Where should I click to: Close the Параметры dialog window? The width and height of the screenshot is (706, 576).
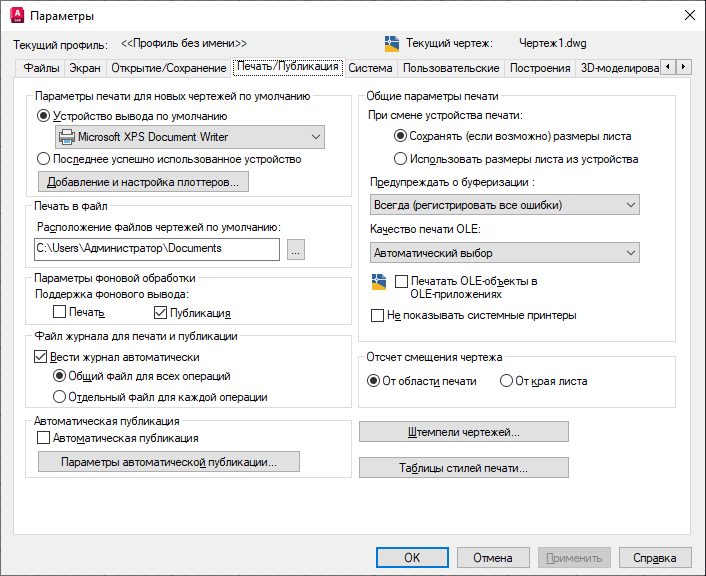coord(689,15)
